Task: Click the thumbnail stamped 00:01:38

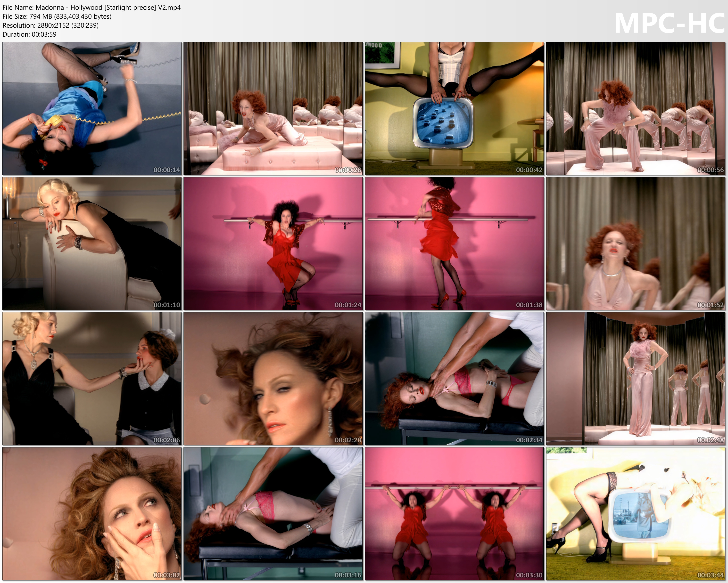Action: click(455, 243)
